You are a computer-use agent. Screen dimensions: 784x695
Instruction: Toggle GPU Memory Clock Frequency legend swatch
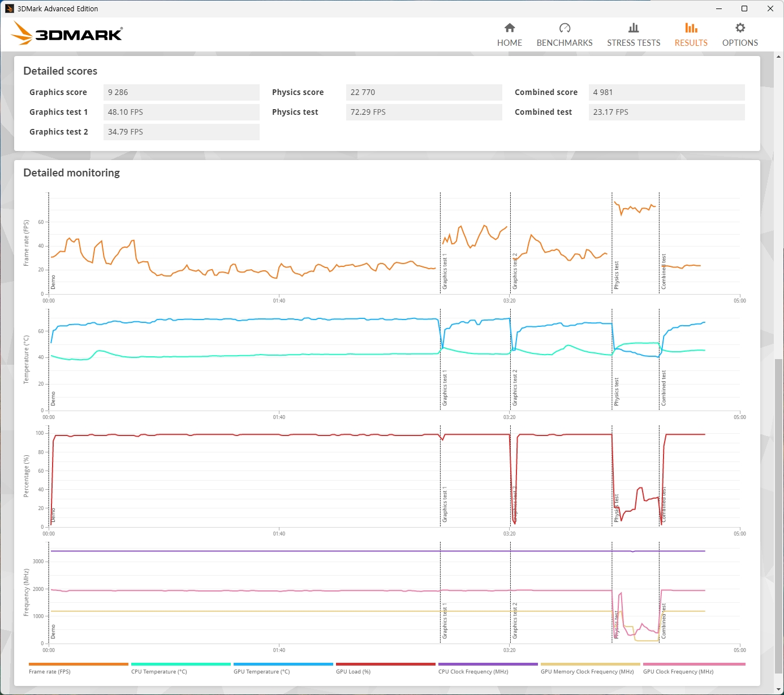591,664
